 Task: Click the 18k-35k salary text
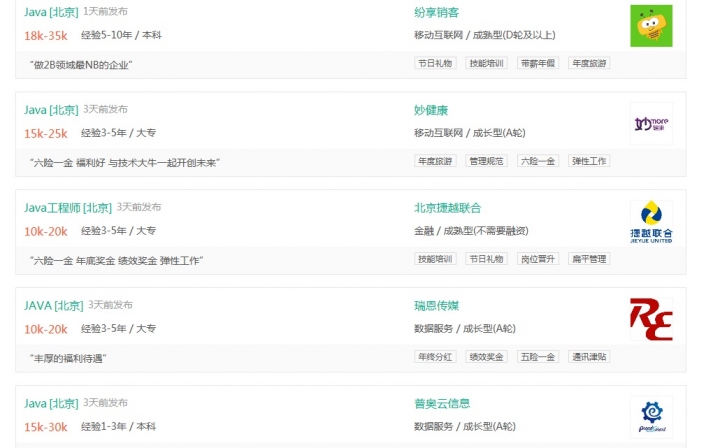pos(46,35)
